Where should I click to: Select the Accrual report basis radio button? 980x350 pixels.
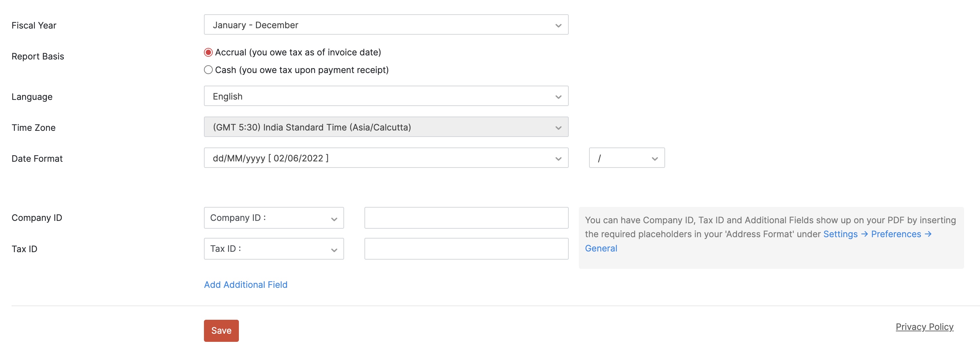click(208, 52)
